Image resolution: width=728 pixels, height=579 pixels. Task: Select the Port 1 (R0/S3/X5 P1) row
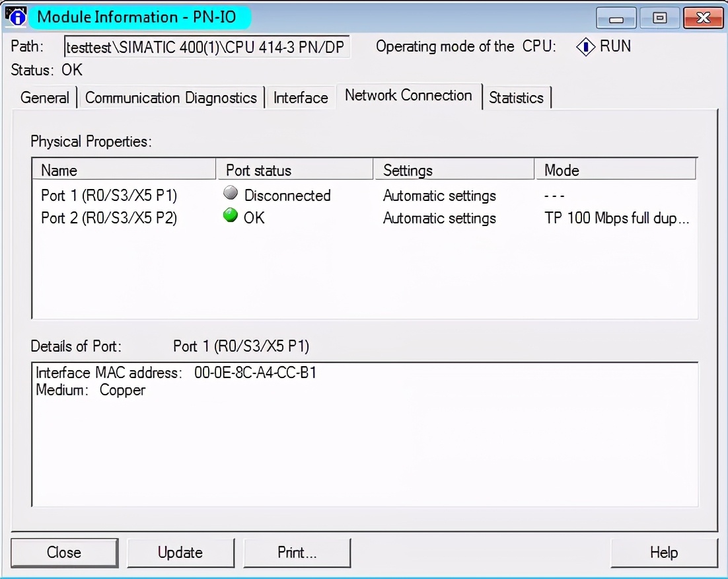(110, 195)
